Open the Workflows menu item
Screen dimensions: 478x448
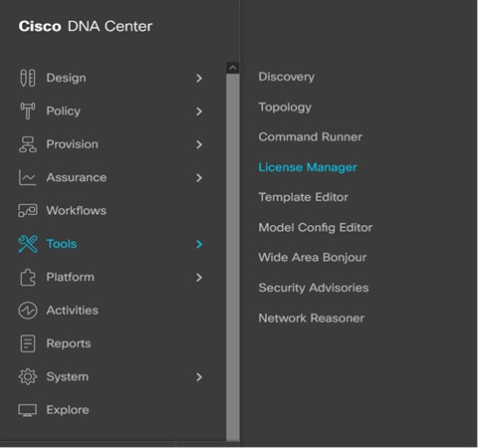tap(77, 210)
